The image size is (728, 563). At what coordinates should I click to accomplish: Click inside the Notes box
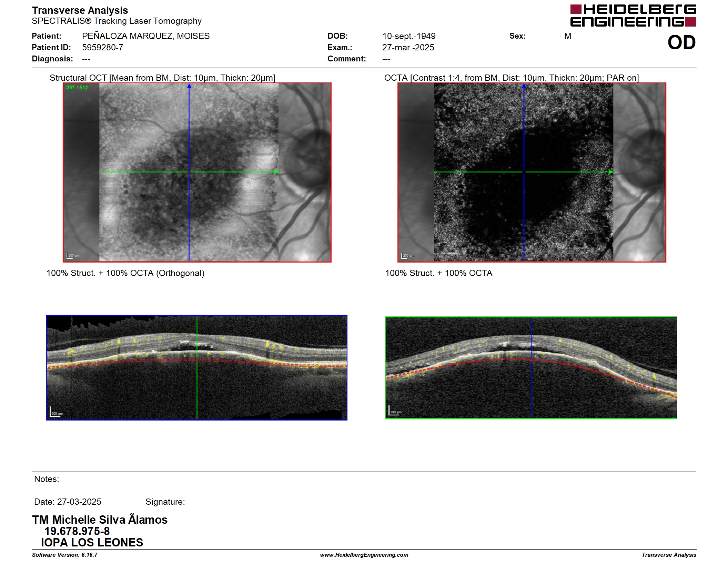(364, 490)
